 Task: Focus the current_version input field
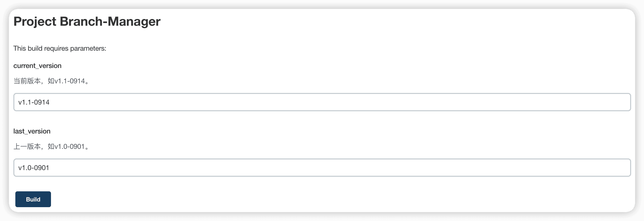322,102
